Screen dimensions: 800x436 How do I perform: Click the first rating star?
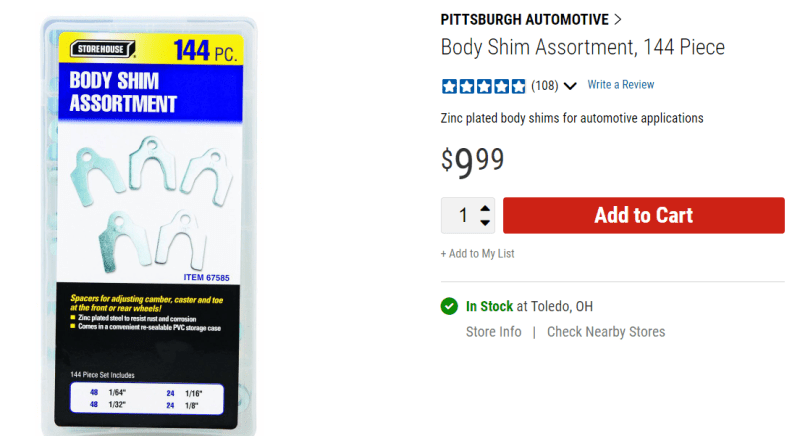point(449,86)
